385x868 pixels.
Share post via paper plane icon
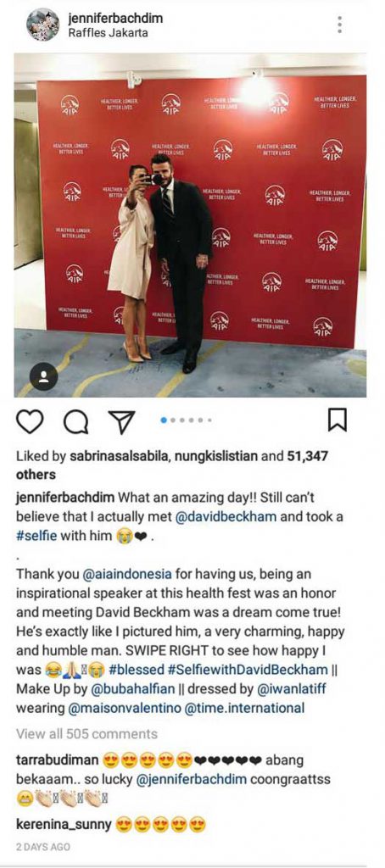coord(120,422)
